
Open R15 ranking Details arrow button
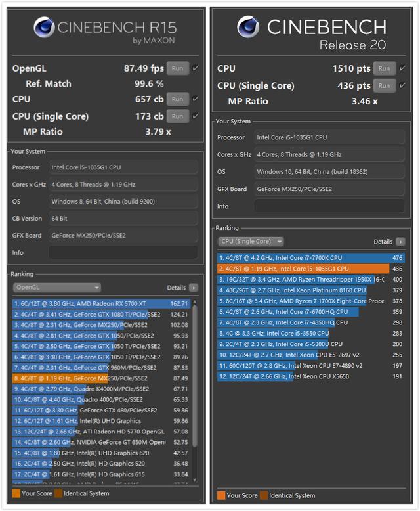194,288
